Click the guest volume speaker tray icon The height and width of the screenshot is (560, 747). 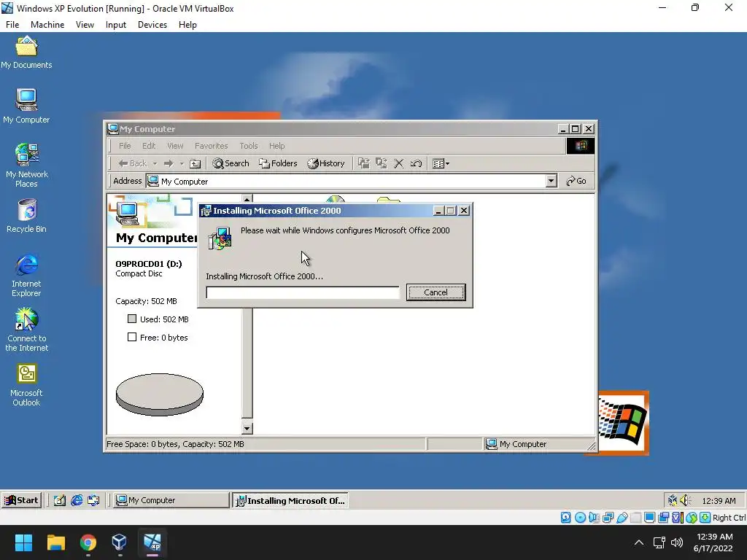(685, 500)
